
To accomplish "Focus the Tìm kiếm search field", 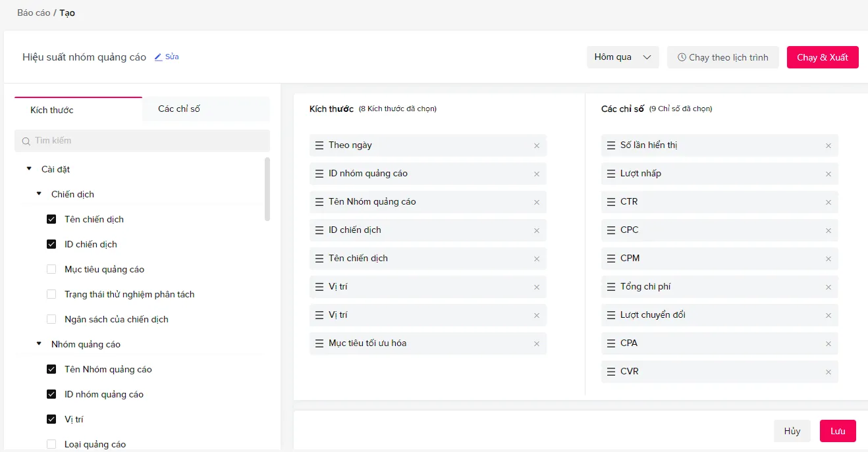I will pyautogui.click(x=142, y=141).
